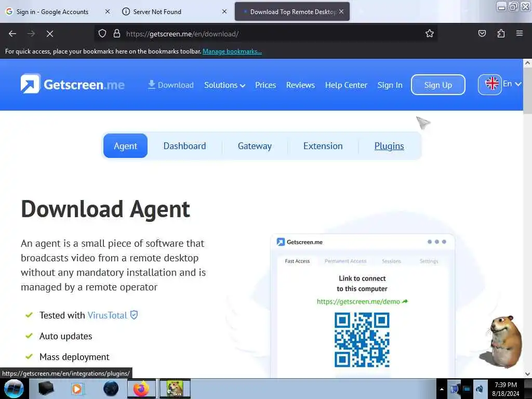Open the dark globe taskbar icon
The width and height of the screenshot is (532, 399).
tap(111, 389)
